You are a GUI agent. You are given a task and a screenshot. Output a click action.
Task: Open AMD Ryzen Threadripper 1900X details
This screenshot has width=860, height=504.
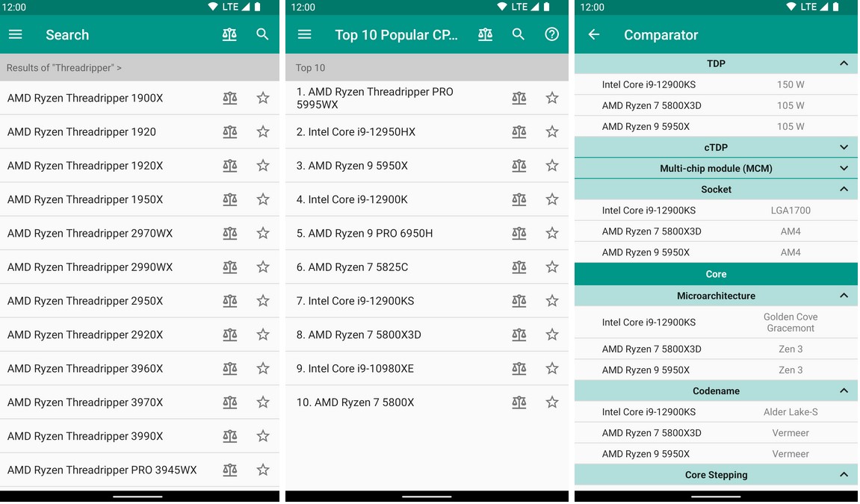click(x=85, y=98)
